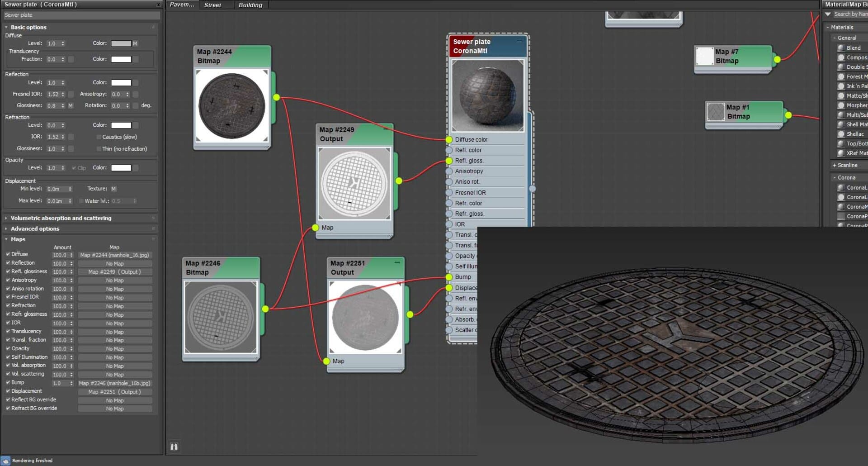Open Displacement map slot Map #2251 (Output)

(x=115, y=392)
